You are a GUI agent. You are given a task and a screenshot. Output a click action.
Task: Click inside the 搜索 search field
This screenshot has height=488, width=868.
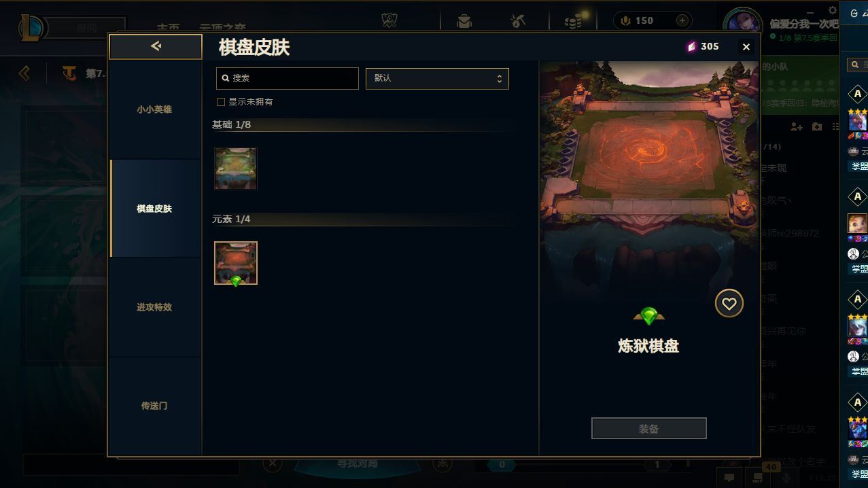tap(287, 78)
